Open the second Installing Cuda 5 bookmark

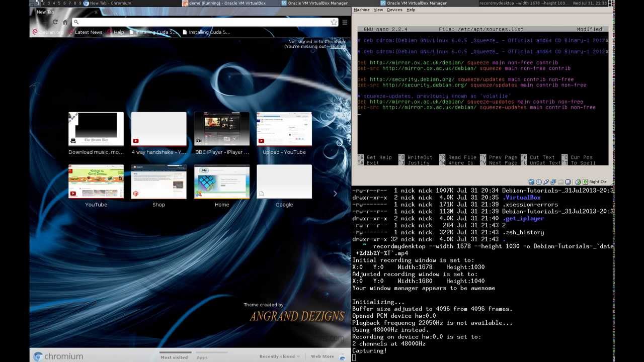[206, 32]
